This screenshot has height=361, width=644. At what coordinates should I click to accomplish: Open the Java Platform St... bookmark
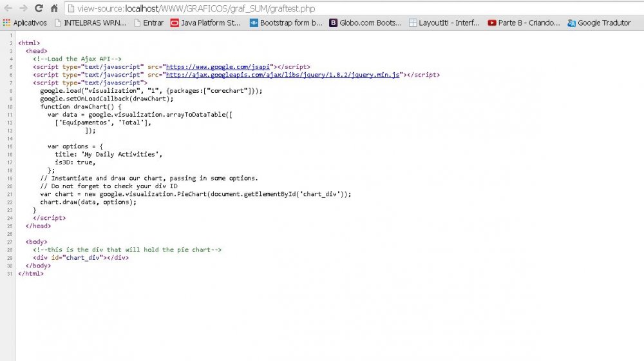205,23
